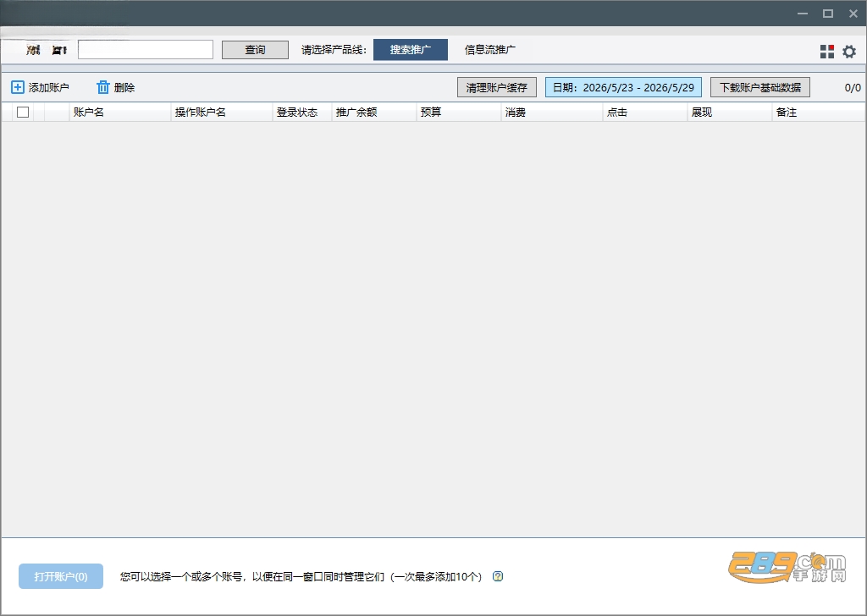Sort by 备注 column header
The image size is (867, 616).
coord(819,113)
